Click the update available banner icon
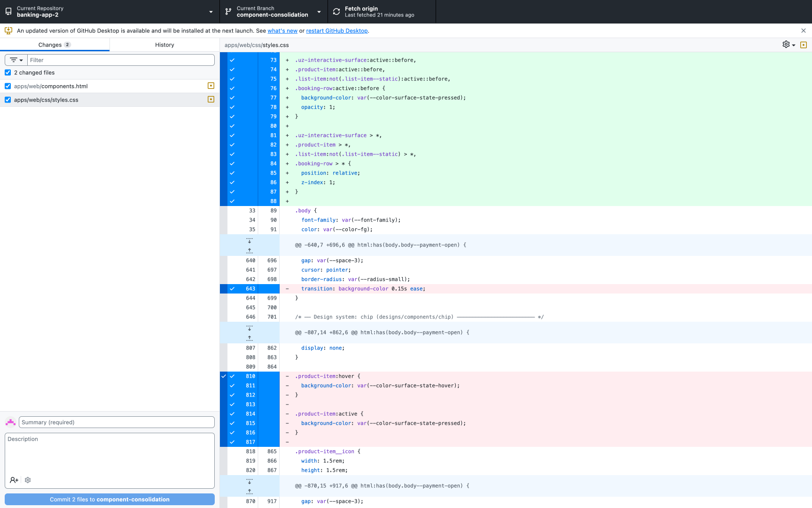Screen dimensions: 812x508 (x=8, y=31)
